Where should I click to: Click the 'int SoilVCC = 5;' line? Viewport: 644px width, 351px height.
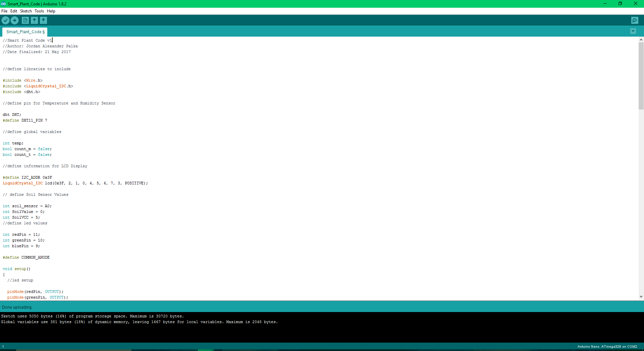(x=21, y=217)
